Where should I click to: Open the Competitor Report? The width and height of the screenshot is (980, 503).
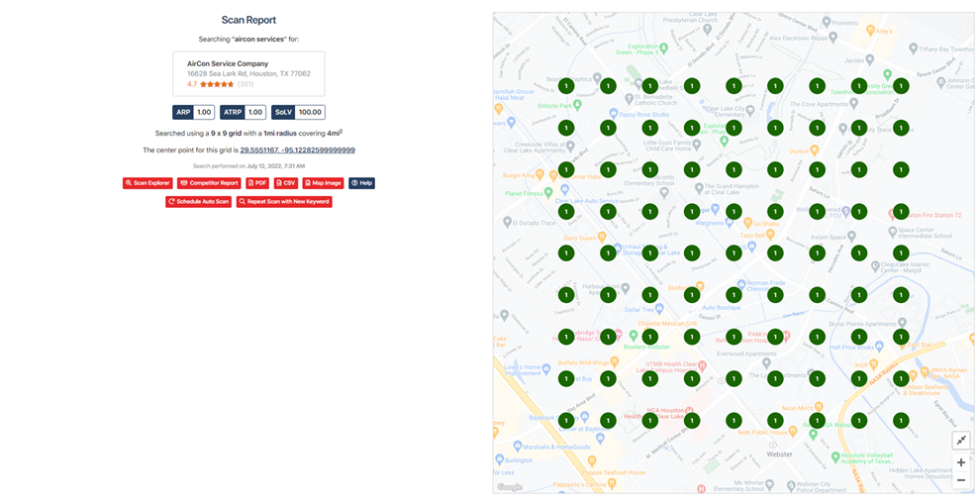click(209, 183)
